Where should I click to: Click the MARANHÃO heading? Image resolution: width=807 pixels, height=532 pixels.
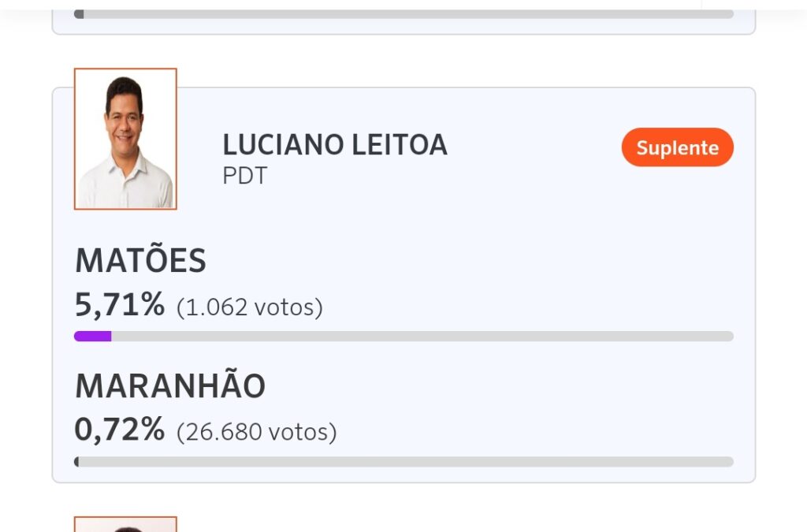click(x=170, y=386)
